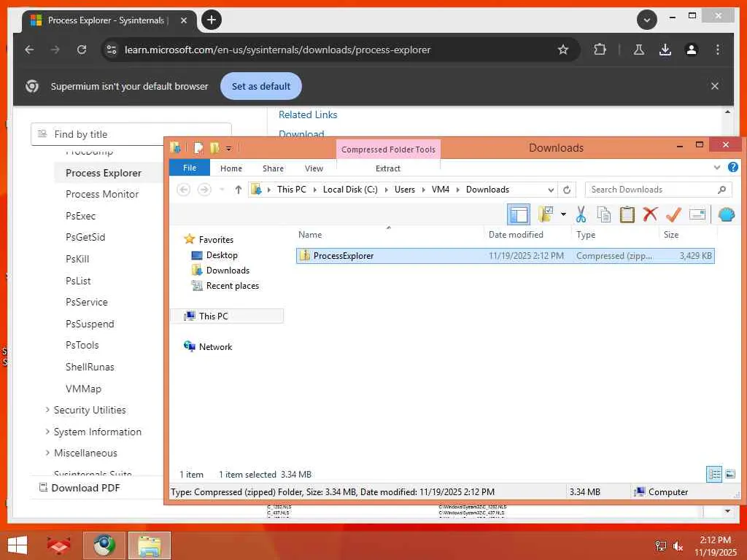Open the Home ribbon tab
747x560 pixels.
(231, 168)
